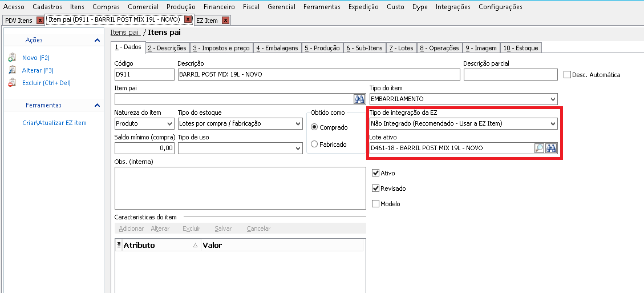The width and height of the screenshot is (644, 293).
Task: Open the Financeiro menu
Action: click(x=219, y=7)
